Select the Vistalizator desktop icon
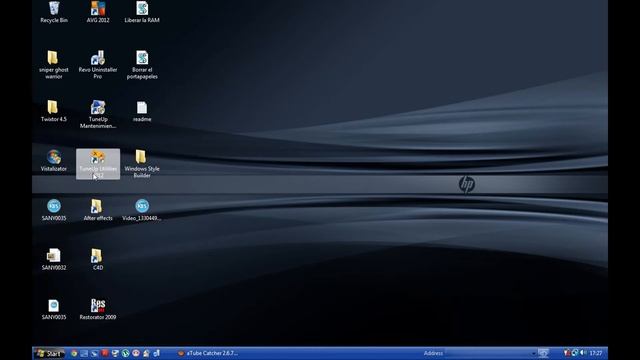Screen dimensions: 640x360 tap(53, 161)
